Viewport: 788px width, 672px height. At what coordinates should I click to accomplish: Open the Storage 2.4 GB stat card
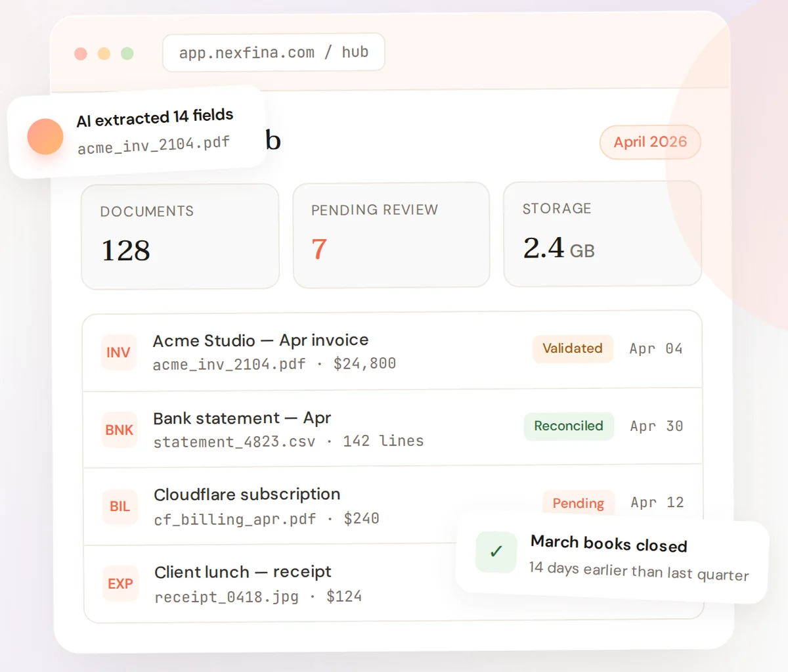[x=603, y=234]
